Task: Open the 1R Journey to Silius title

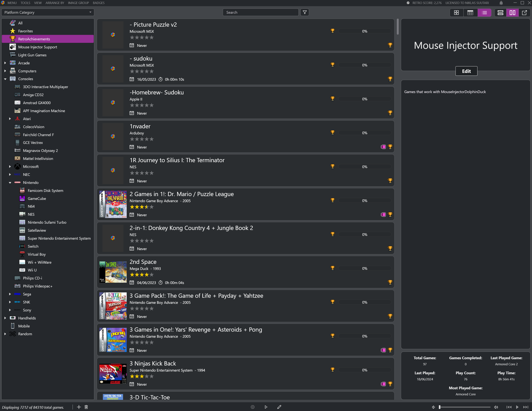Action: pos(177,160)
